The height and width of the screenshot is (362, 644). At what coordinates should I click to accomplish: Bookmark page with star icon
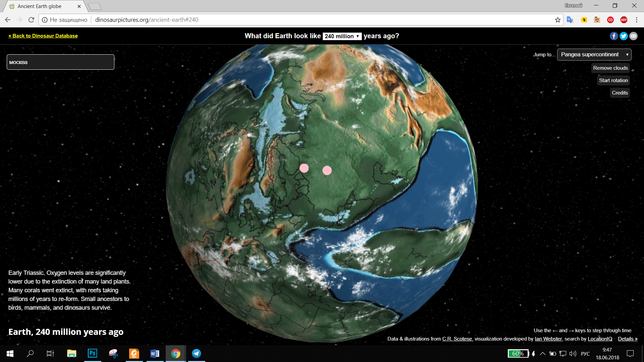tap(557, 20)
